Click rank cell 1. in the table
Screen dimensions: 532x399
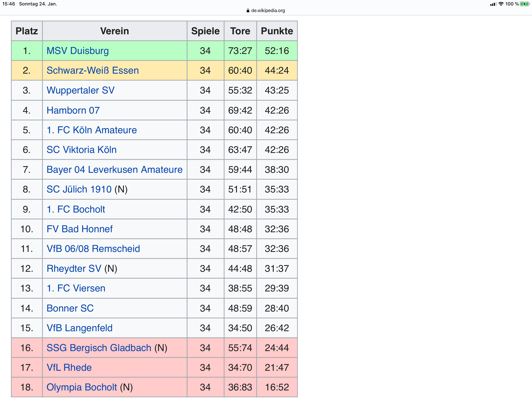coord(27,51)
